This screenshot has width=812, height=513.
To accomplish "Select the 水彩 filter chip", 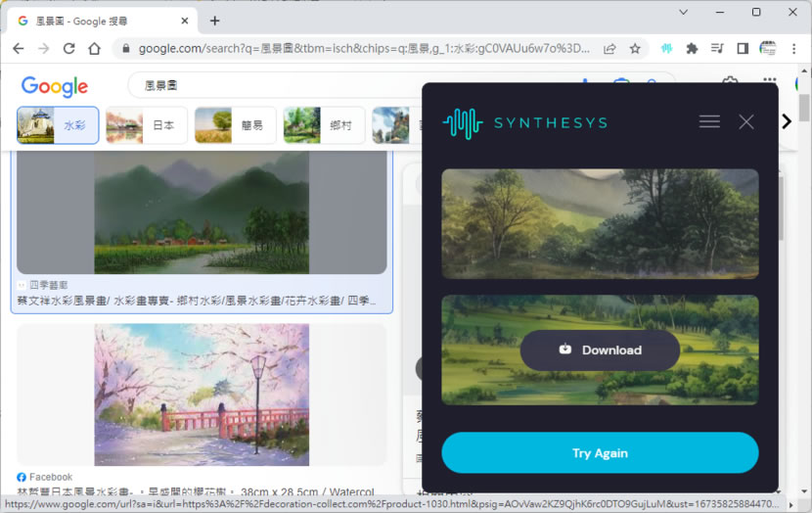I will [58, 125].
